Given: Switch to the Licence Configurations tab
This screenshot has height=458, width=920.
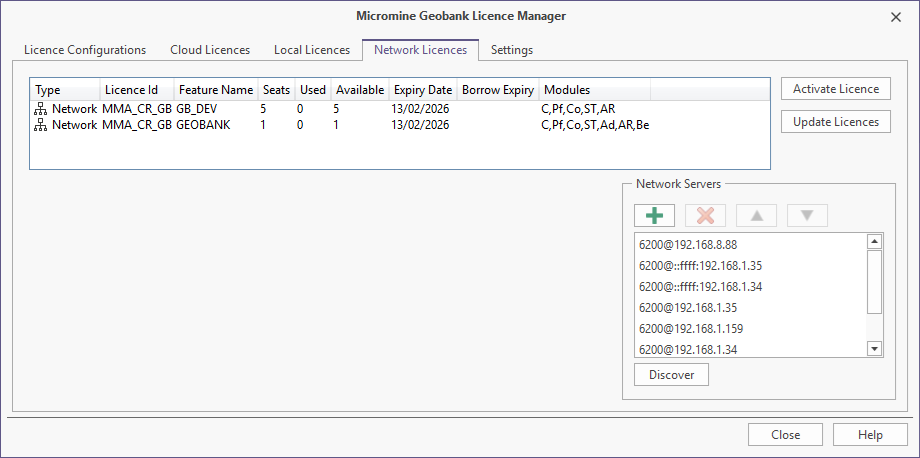Looking at the screenshot, I should 85,50.
